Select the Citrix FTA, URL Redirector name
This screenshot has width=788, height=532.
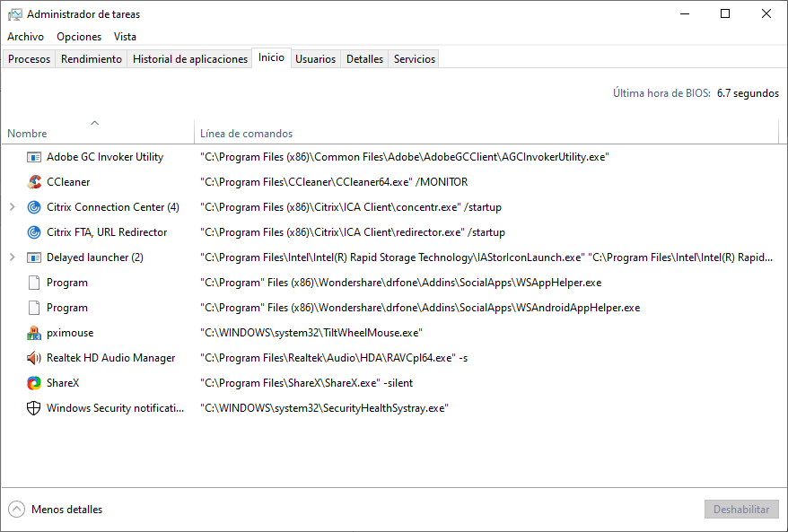(107, 232)
